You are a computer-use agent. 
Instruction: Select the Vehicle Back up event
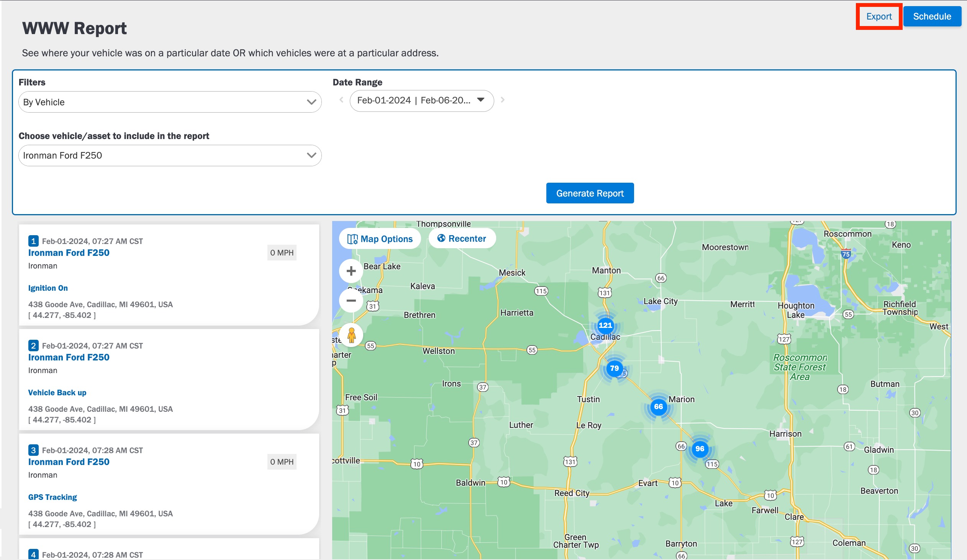tap(57, 393)
